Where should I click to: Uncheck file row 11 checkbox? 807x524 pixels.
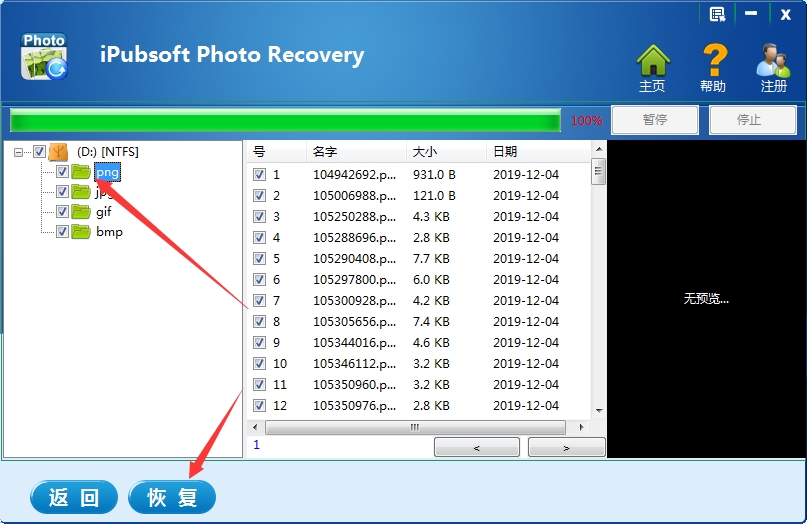[x=259, y=385]
